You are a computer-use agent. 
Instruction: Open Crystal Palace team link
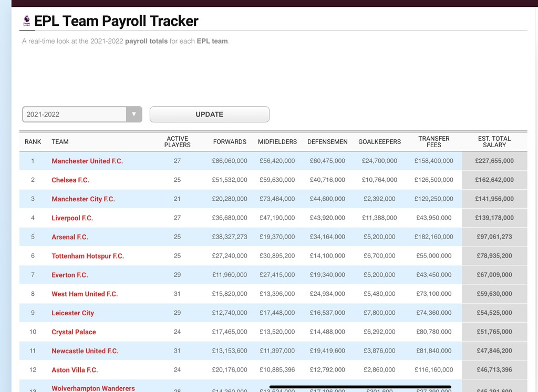74,332
